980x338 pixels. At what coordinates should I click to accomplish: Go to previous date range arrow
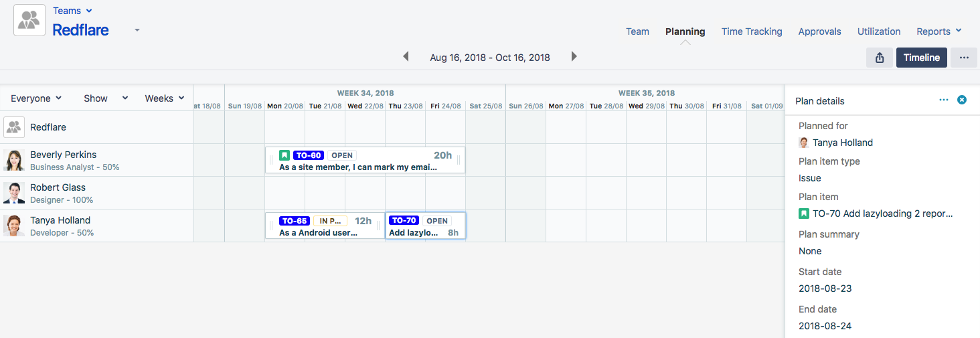point(406,57)
